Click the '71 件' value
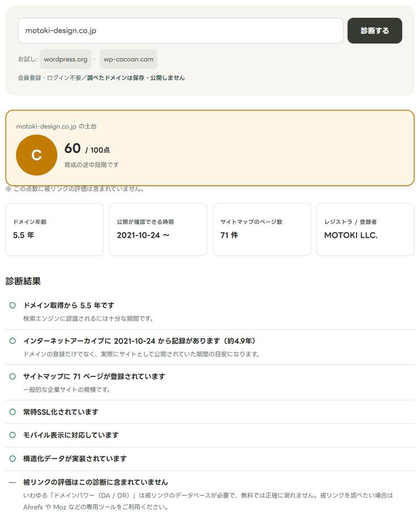This screenshot has width=420, height=523. (229, 235)
